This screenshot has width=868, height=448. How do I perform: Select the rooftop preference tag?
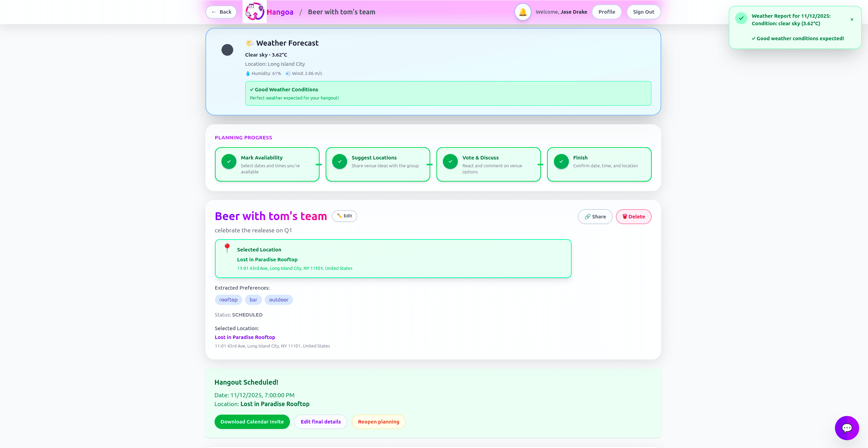tap(228, 300)
